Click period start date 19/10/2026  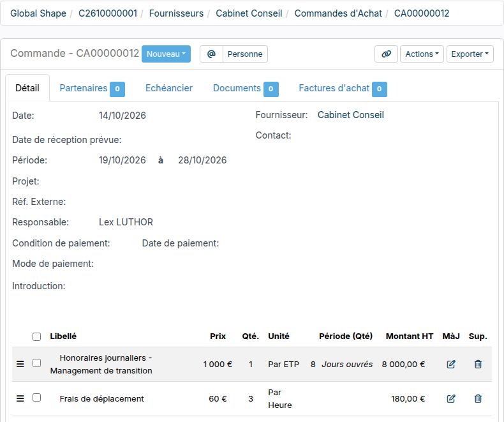(x=122, y=160)
